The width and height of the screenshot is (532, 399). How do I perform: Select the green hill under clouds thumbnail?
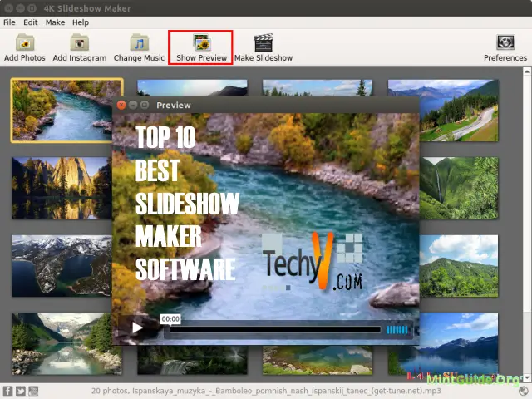pos(459,266)
